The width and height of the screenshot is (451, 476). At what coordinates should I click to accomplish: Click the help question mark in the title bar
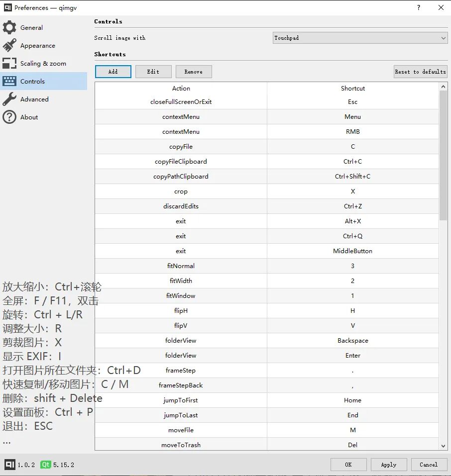coord(419,7)
